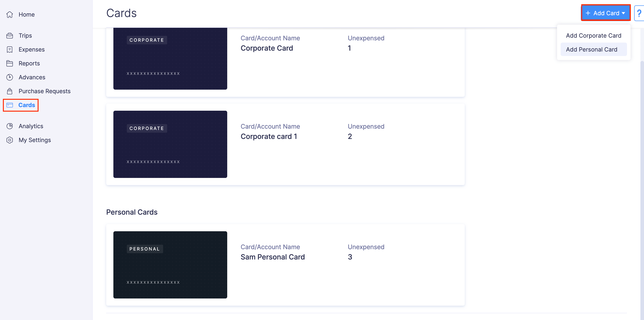This screenshot has height=320, width=644.
Task: Select the Advances clock icon
Action: [x=9, y=77]
